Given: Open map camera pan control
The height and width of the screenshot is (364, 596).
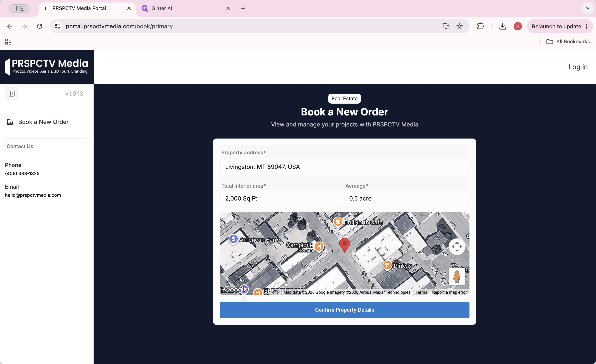Looking at the screenshot, I should tap(457, 247).
